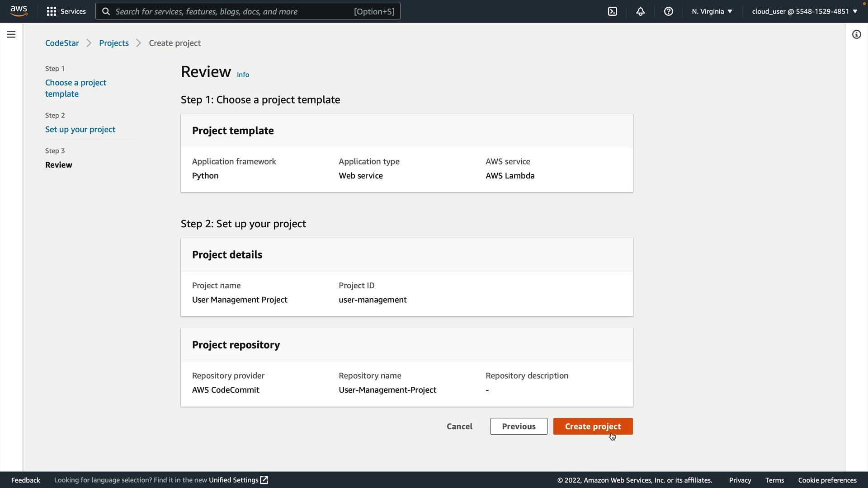Open the Unified Settings external link
This screenshot has height=488, width=868.
click(238, 480)
